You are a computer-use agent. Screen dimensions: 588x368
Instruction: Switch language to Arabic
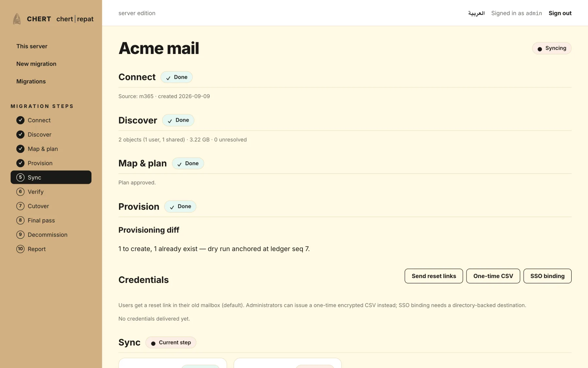(476, 13)
